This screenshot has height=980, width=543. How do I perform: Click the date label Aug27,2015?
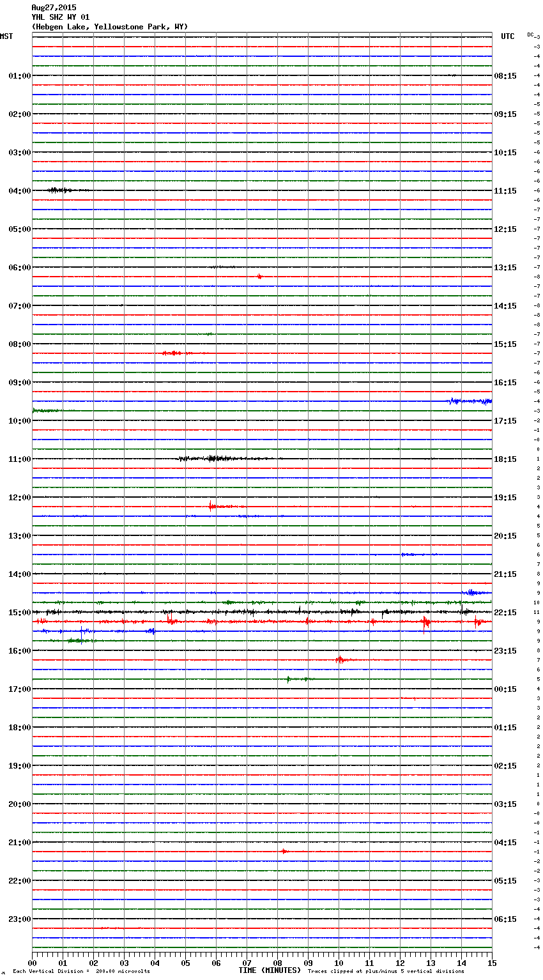pyautogui.click(x=54, y=8)
